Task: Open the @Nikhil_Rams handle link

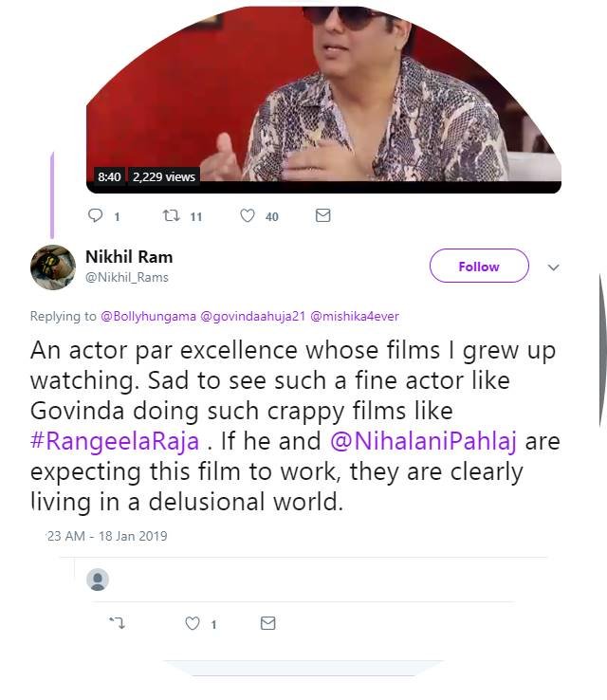Action: [x=127, y=277]
